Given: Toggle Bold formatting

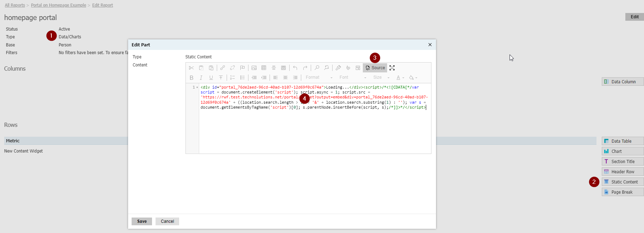Looking at the screenshot, I should point(191,78).
